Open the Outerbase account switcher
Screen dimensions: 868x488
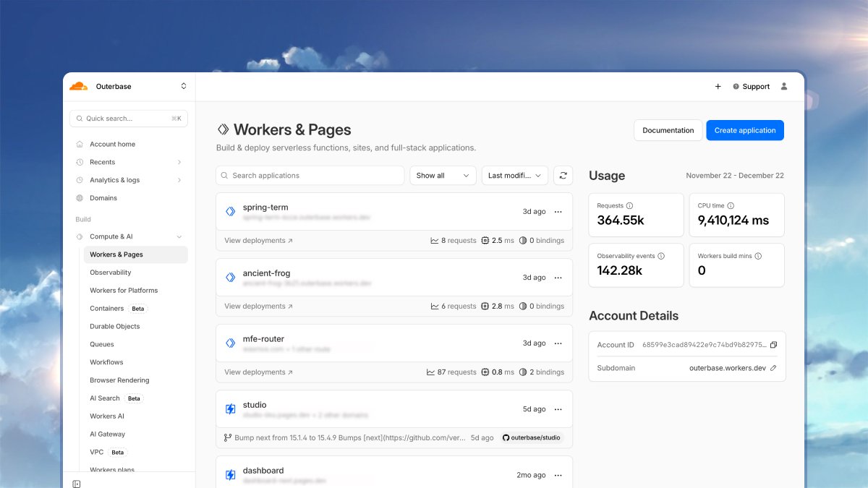click(142, 86)
